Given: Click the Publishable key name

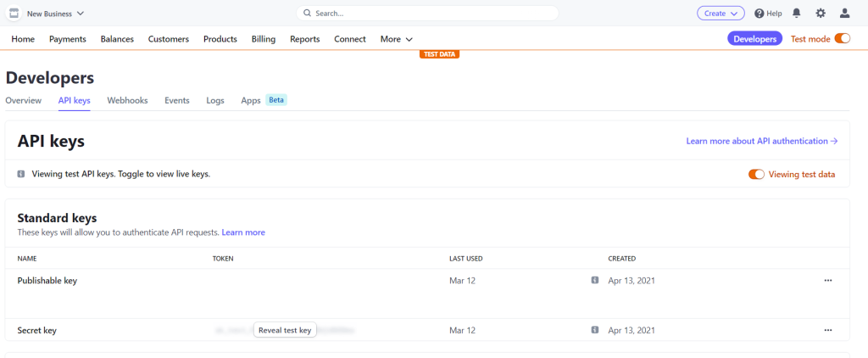Looking at the screenshot, I should (47, 281).
